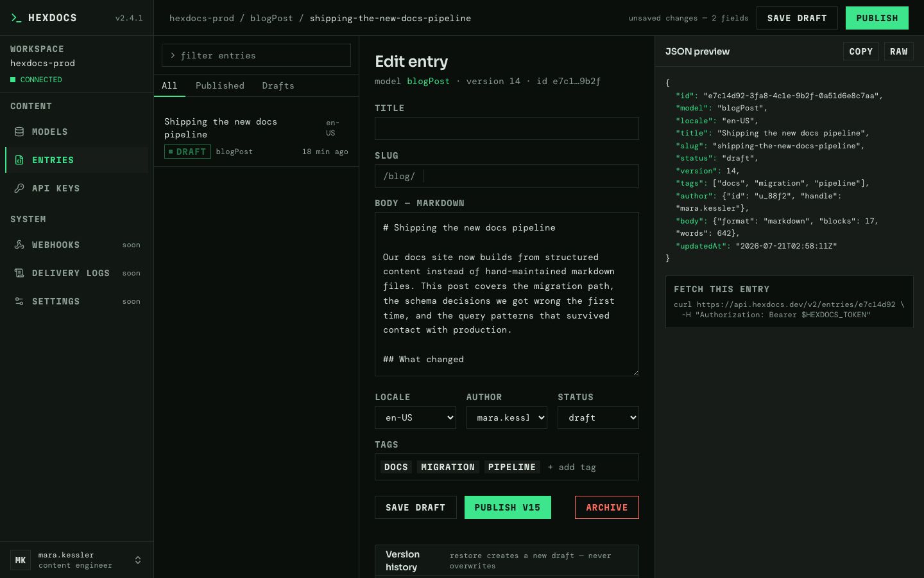Click into the Title input field

click(507, 128)
